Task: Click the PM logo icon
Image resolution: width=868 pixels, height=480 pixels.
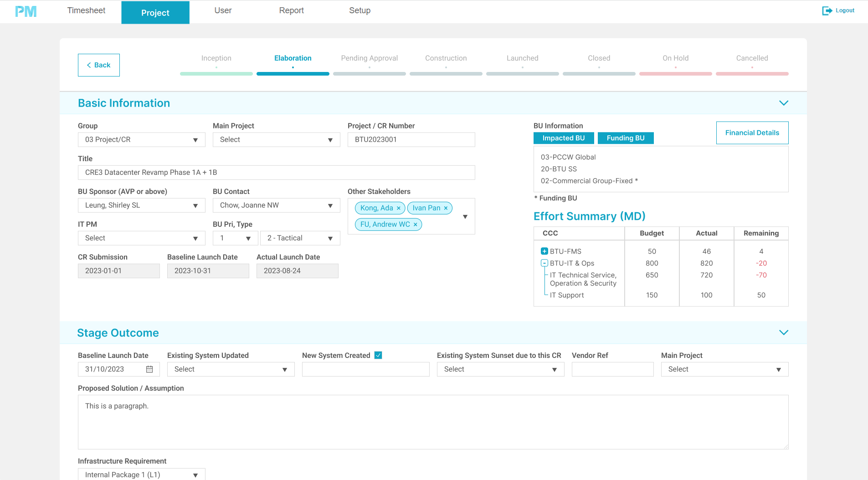Action: (26, 11)
